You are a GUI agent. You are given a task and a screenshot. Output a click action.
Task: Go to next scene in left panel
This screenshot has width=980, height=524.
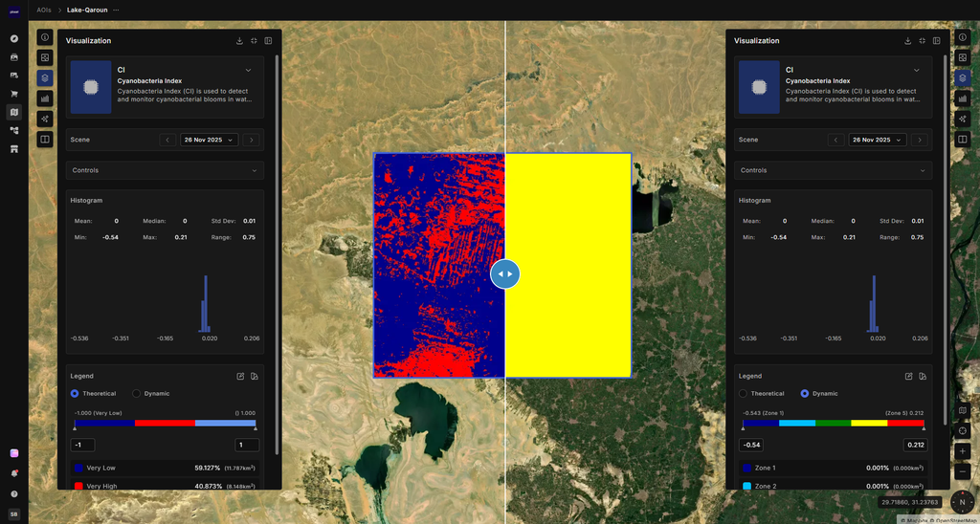[252, 140]
